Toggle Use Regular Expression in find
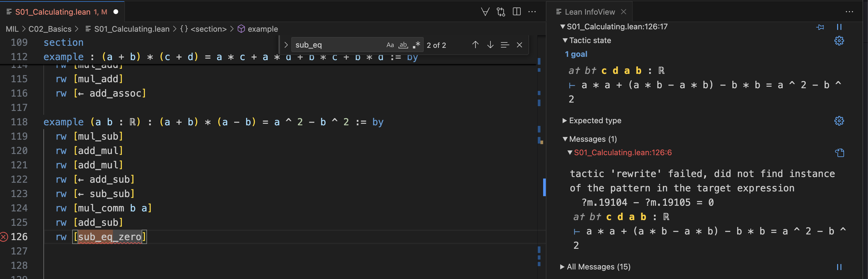Image resolution: width=868 pixels, height=279 pixels. tap(416, 45)
